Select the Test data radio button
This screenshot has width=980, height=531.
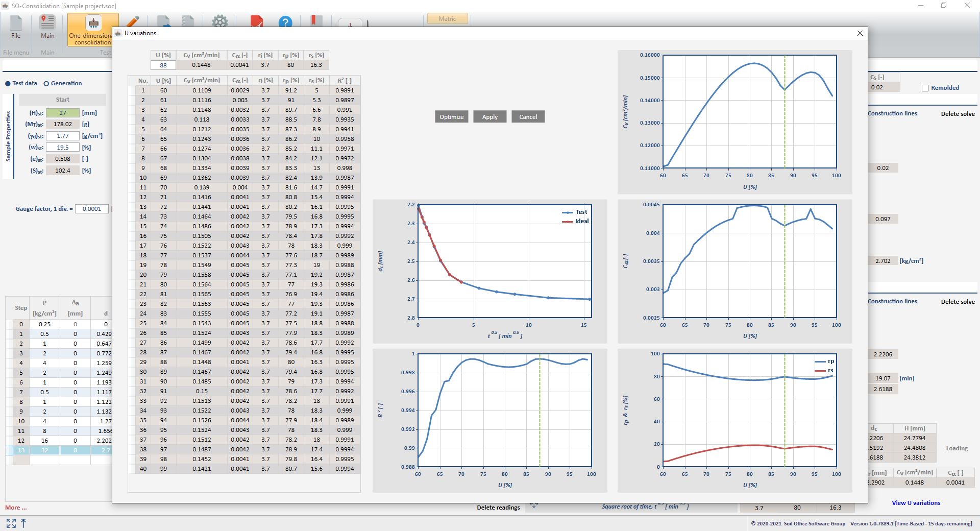8,84
